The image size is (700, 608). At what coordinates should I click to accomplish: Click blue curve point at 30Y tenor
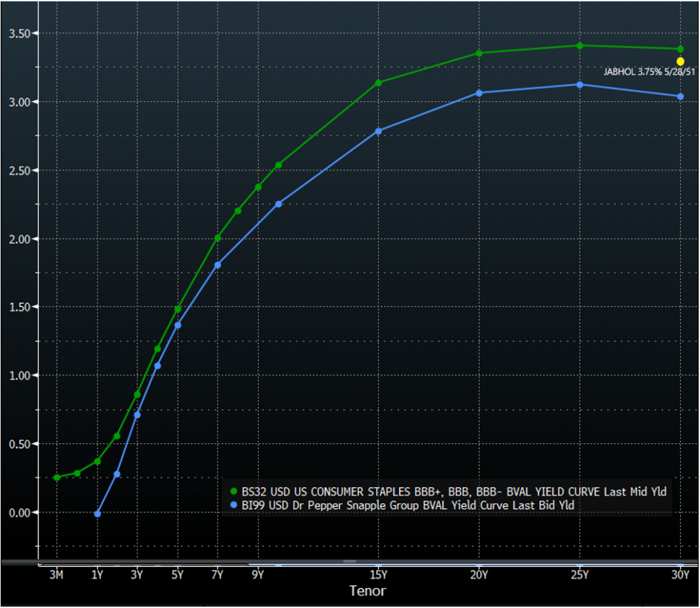point(680,96)
